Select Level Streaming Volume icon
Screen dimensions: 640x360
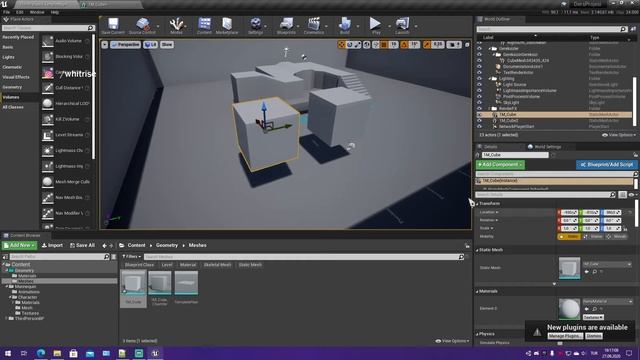pos(48,135)
